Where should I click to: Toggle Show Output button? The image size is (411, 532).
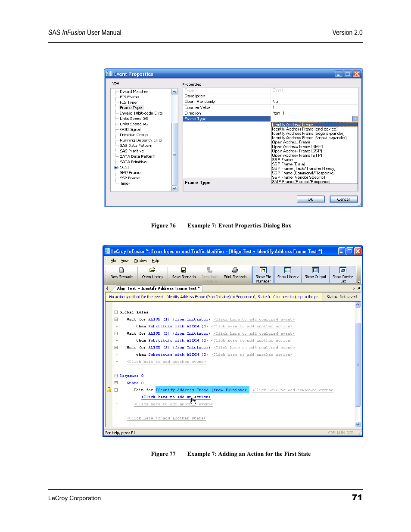315,274
